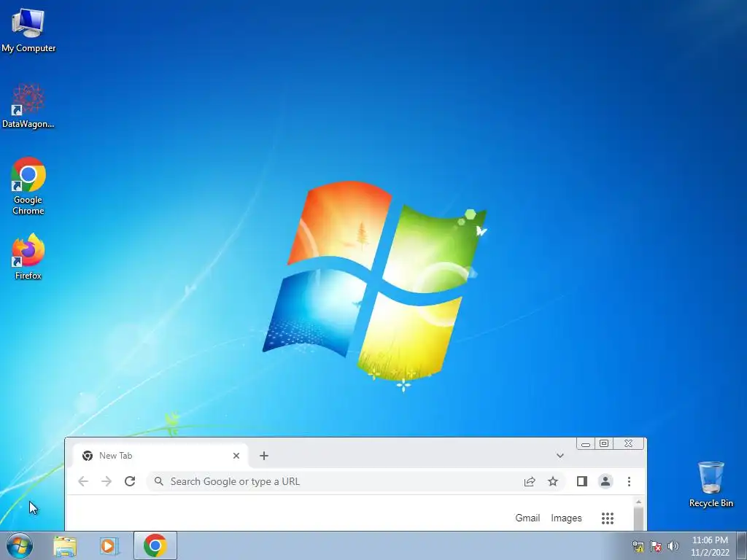Open the Action Center flag icon
The image size is (747, 560).
656,546
